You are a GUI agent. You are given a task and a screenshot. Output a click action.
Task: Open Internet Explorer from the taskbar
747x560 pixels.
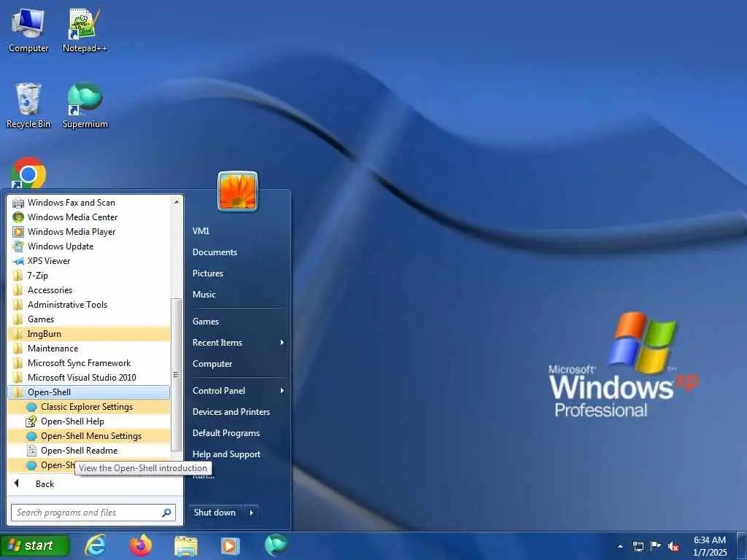click(96, 545)
